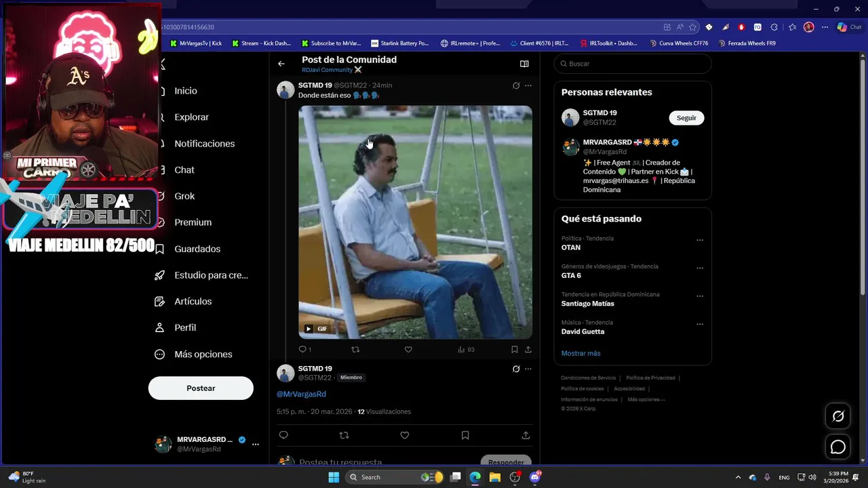This screenshot has width=868, height=488.
Task: Repost the GIF post
Action: point(355,350)
